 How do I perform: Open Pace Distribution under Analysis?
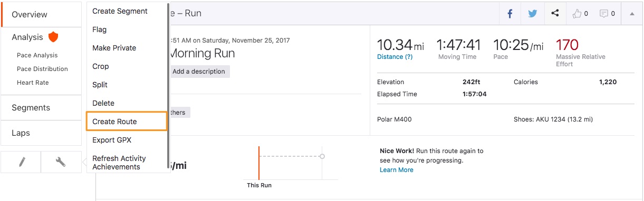[x=42, y=69]
